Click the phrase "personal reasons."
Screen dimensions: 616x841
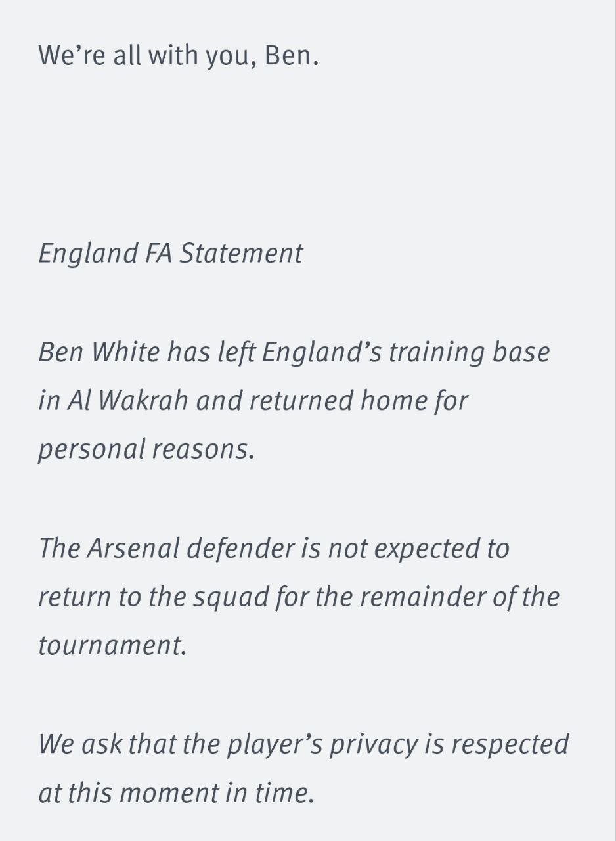[x=146, y=449]
